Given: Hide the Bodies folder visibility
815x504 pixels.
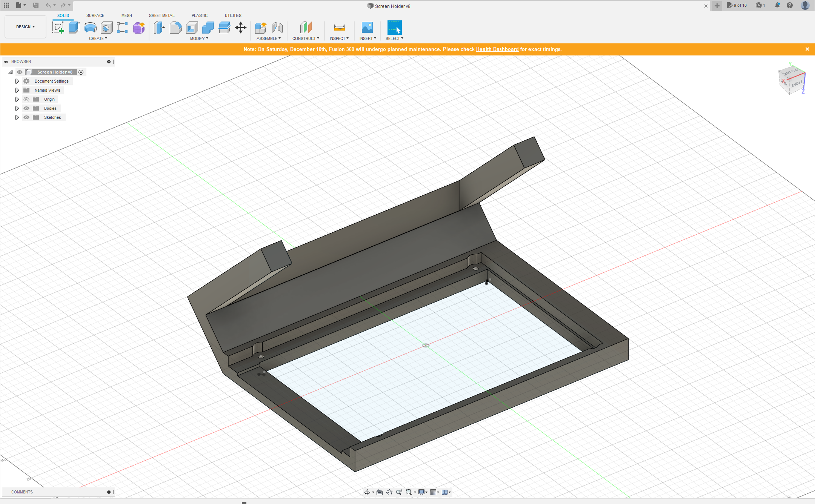Looking at the screenshot, I should click(26, 108).
